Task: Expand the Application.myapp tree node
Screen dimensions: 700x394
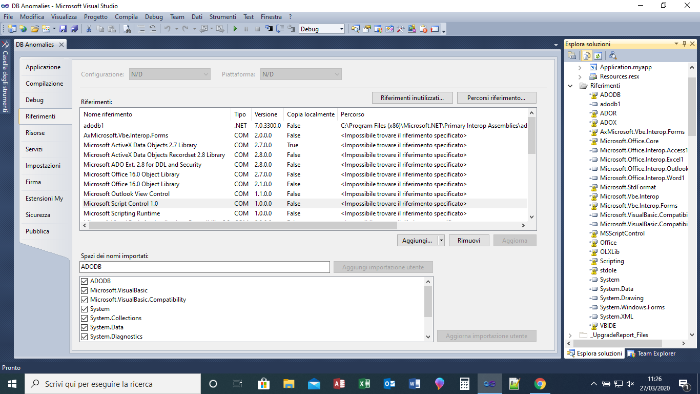Action: tap(579, 67)
